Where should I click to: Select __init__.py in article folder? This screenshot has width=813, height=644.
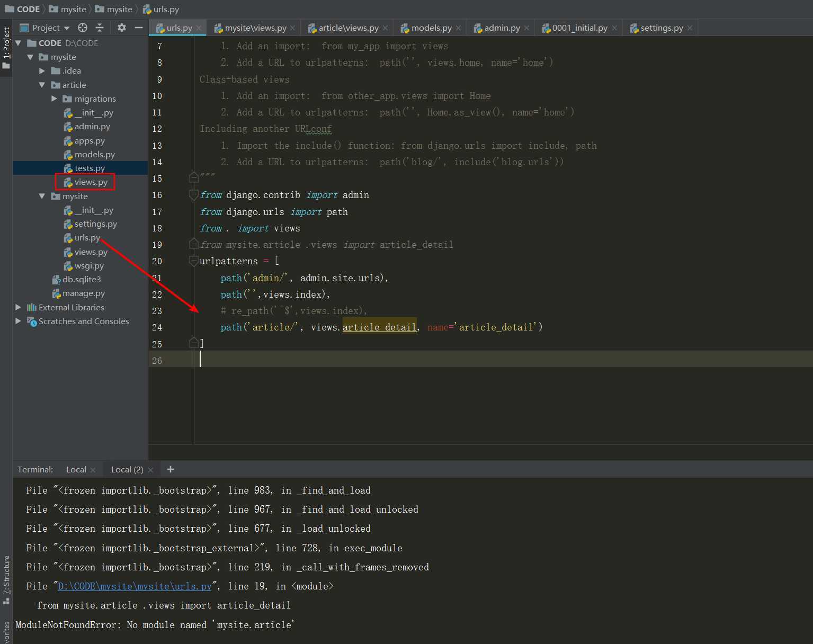coord(88,113)
